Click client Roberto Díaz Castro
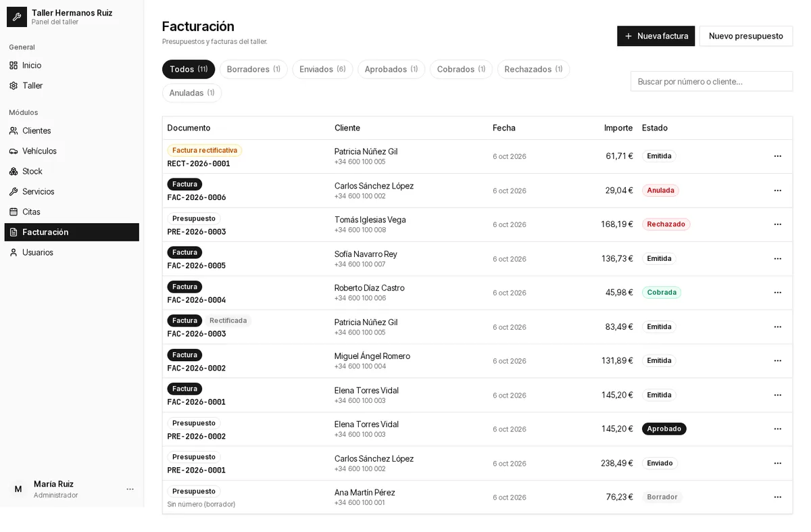This screenshot has width=811, height=532. [370, 289]
